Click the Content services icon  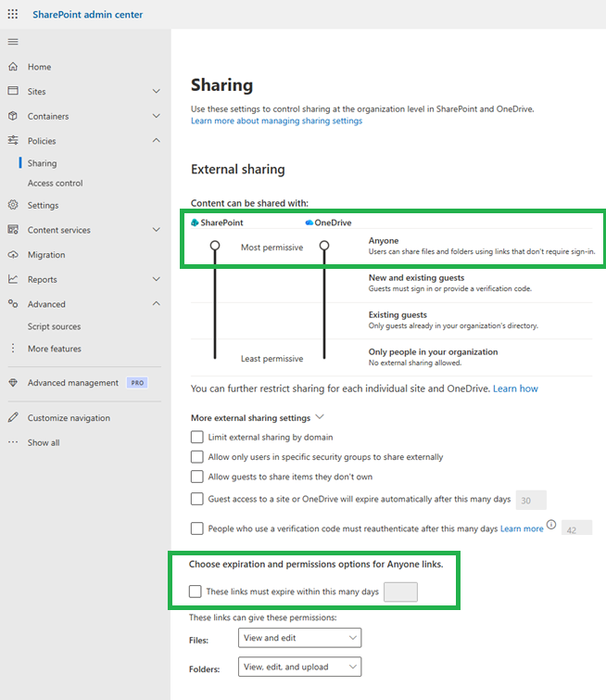coord(13,230)
